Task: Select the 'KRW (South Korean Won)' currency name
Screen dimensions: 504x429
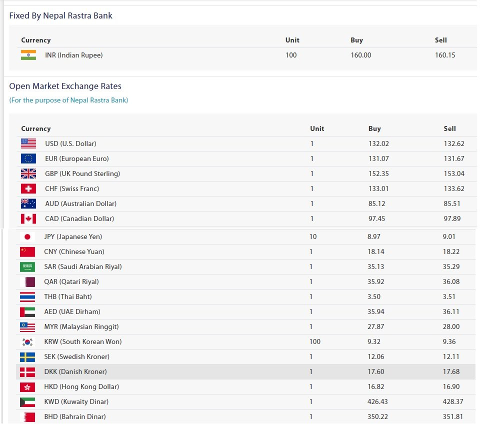Action: point(83,342)
